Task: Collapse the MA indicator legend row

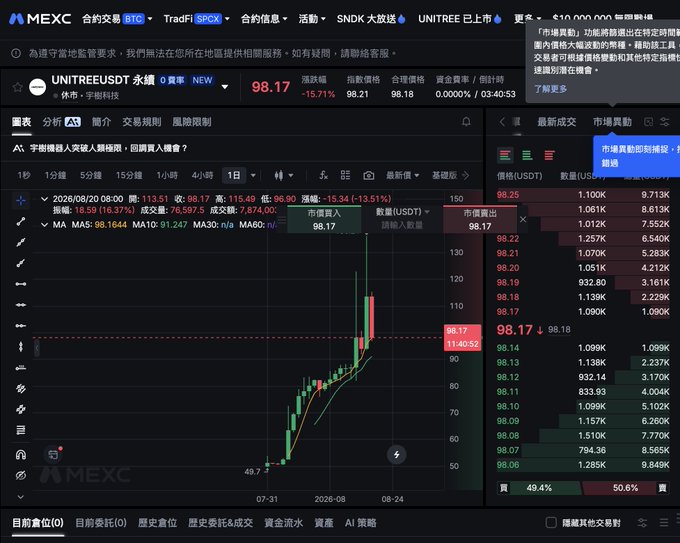Action: (x=44, y=225)
